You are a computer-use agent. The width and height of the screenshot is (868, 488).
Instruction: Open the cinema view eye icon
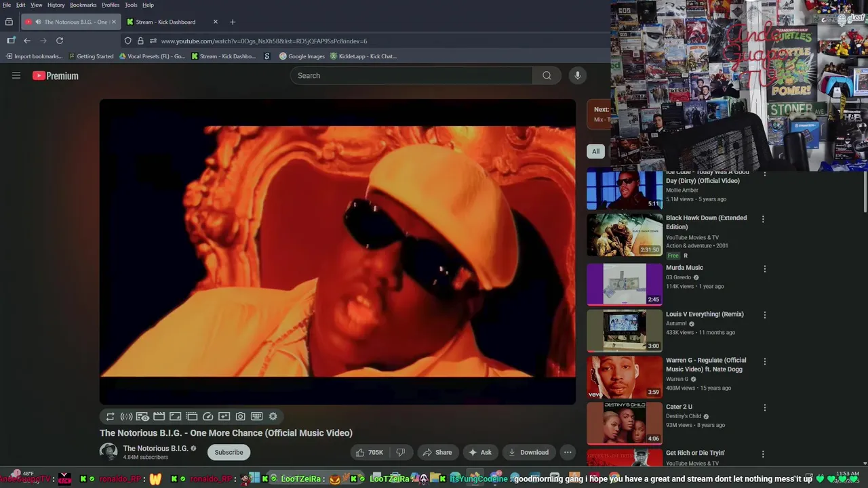click(142, 416)
